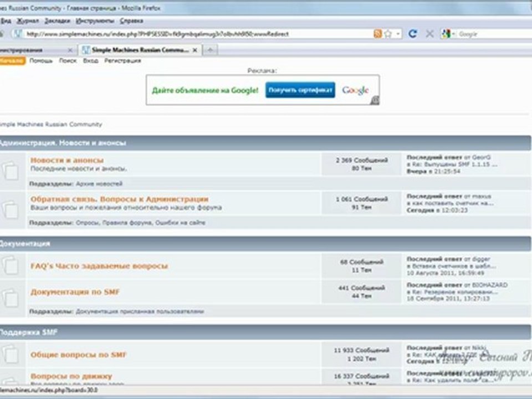
Task: Click the '11 933 Сообщений' stats text
Action: click(362, 350)
